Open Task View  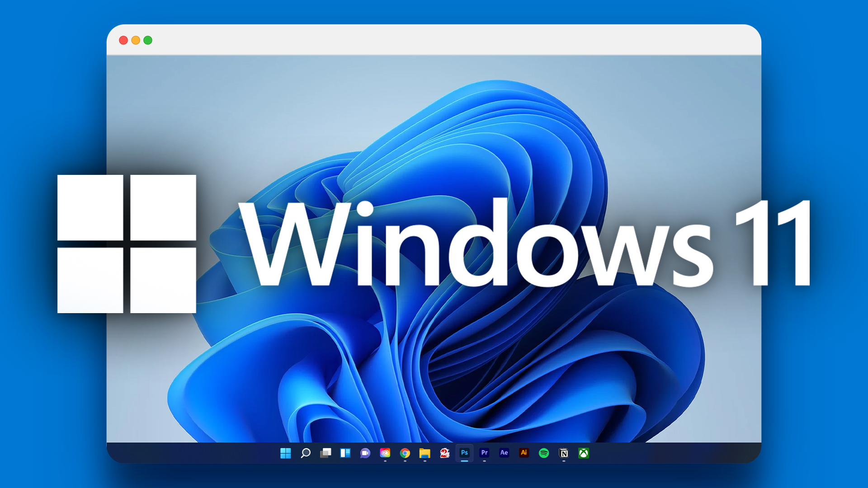326,453
